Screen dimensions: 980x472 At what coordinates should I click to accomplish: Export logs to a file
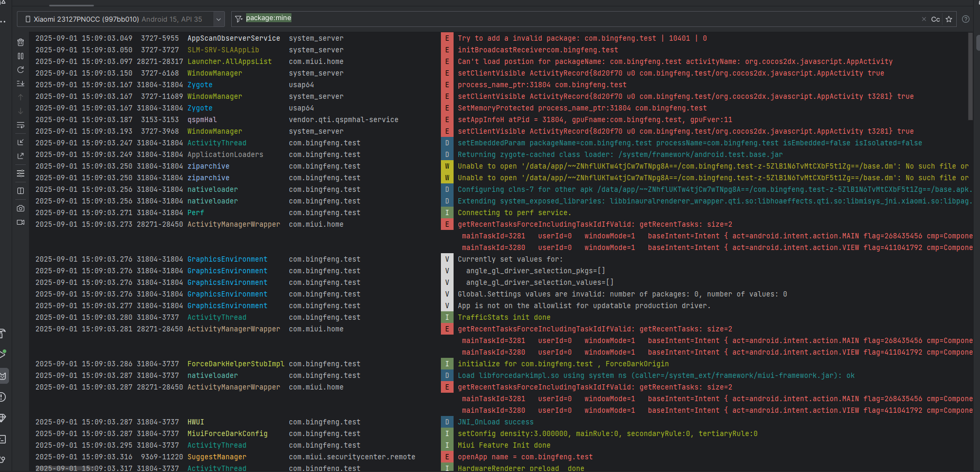[21, 156]
